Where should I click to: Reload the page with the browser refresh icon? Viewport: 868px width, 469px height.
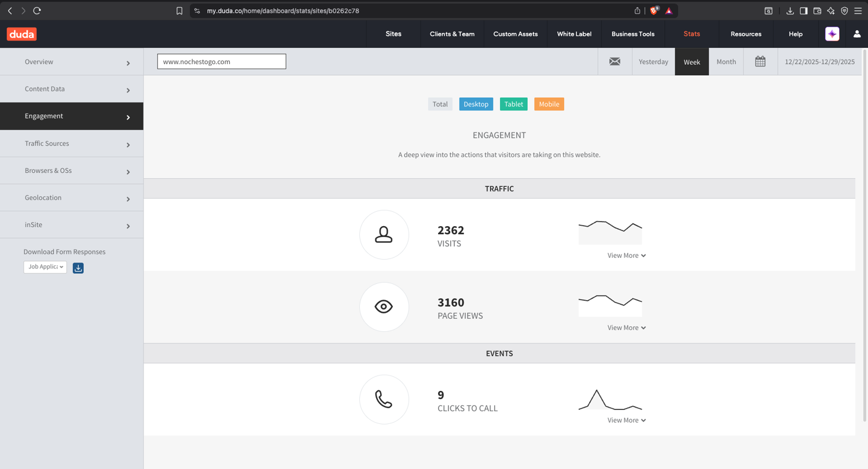coord(37,11)
